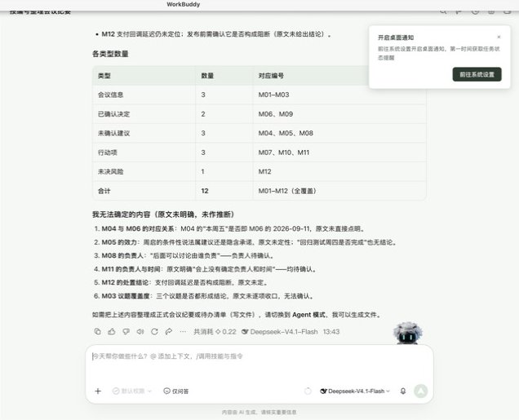The image size is (519, 420).
Task: Click the Agent 模式 closing sentence
Action: (237, 315)
